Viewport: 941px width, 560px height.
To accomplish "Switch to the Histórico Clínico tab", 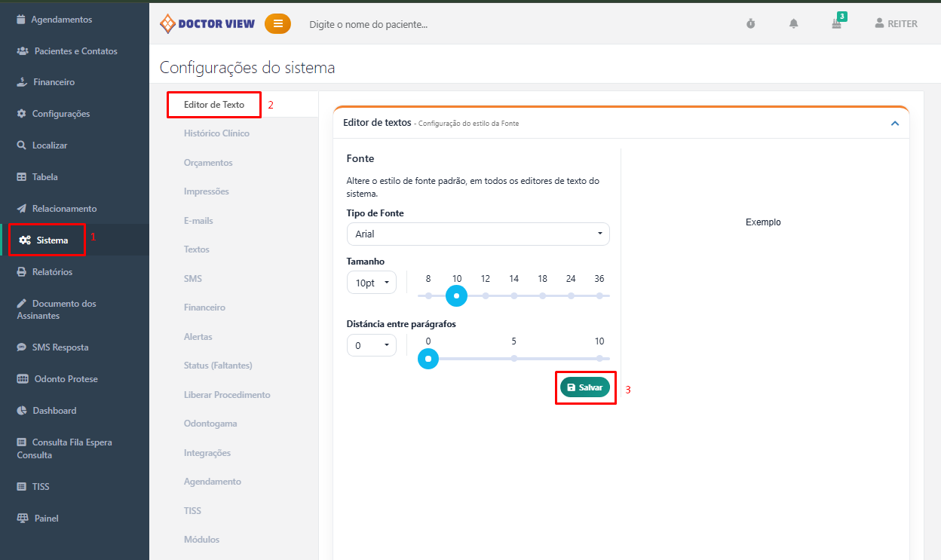I will click(216, 133).
